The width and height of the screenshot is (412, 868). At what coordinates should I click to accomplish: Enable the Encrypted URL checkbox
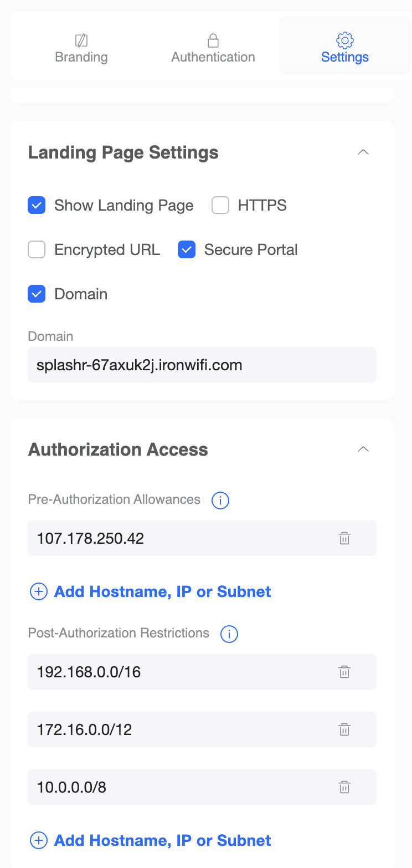(x=37, y=250)
